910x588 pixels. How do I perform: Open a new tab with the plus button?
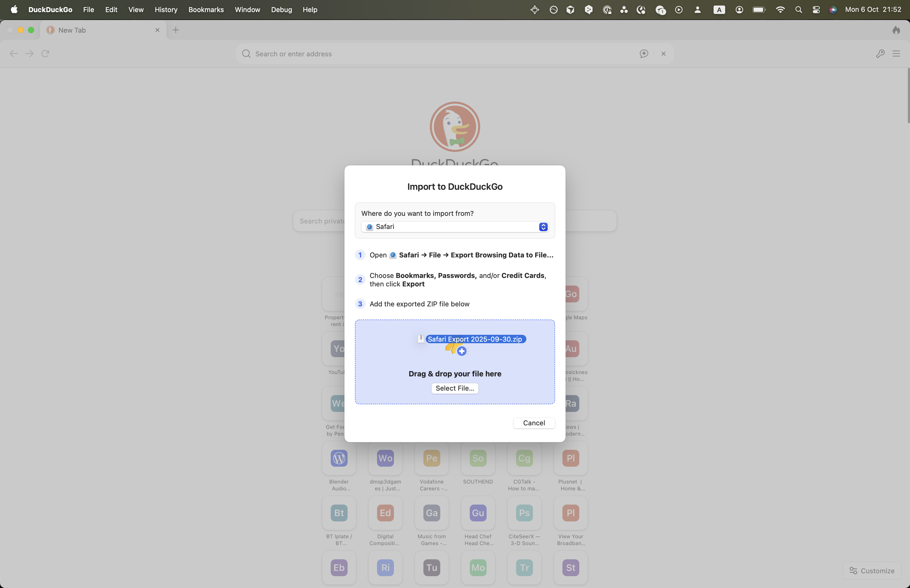175,30
